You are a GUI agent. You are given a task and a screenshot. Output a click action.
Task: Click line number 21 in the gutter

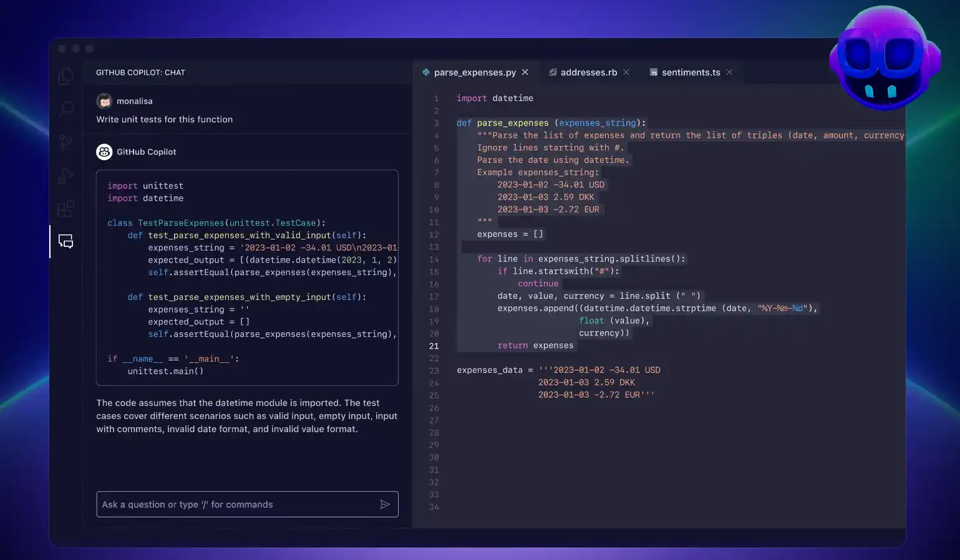(x=434, y=346)
